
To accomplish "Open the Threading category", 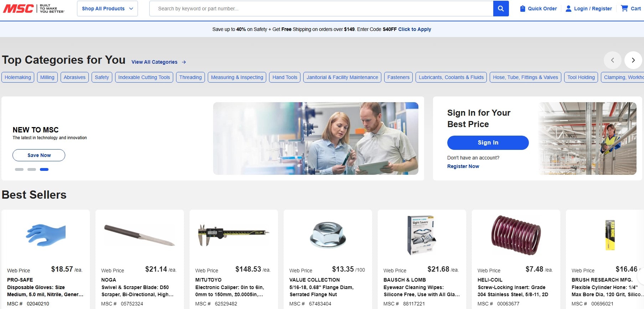I will [x=190, y=77].
